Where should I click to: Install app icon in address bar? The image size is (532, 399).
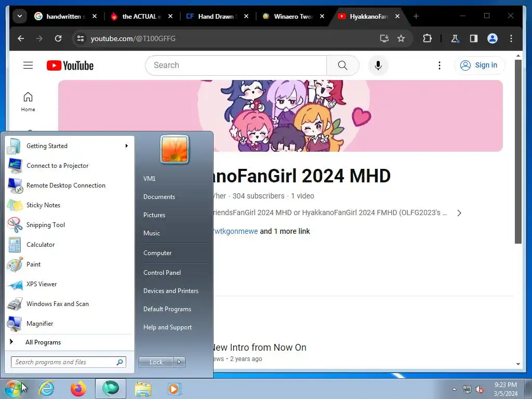click(384, 38)
